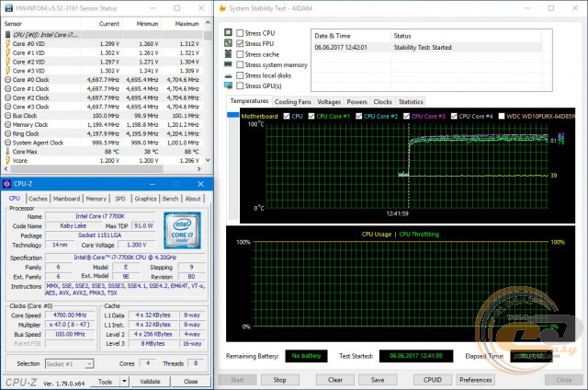Open the Mainboard tab in CPU-Z

66,199
